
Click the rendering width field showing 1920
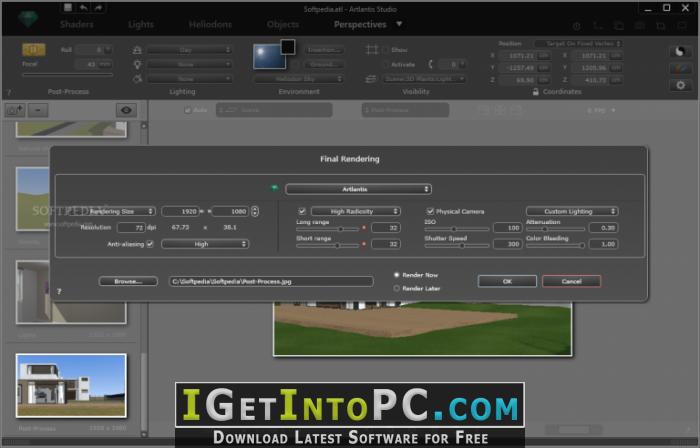180,211
